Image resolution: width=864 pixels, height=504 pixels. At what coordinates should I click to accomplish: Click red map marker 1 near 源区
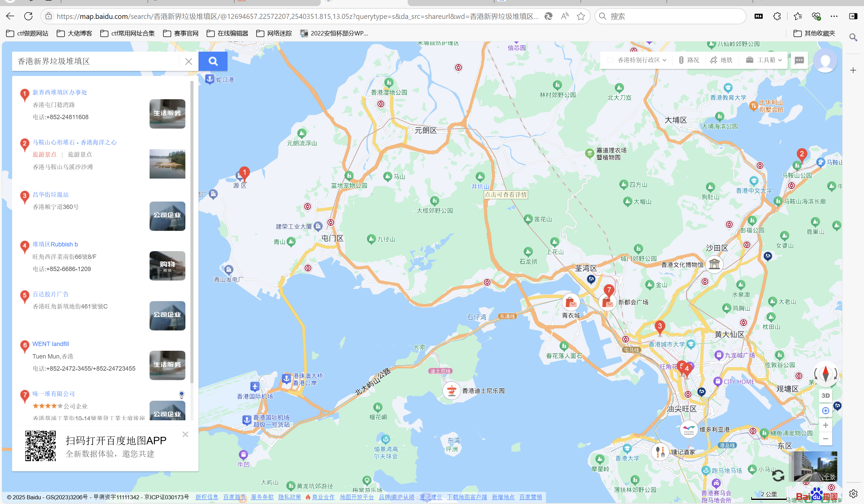(x=244, y=173)
